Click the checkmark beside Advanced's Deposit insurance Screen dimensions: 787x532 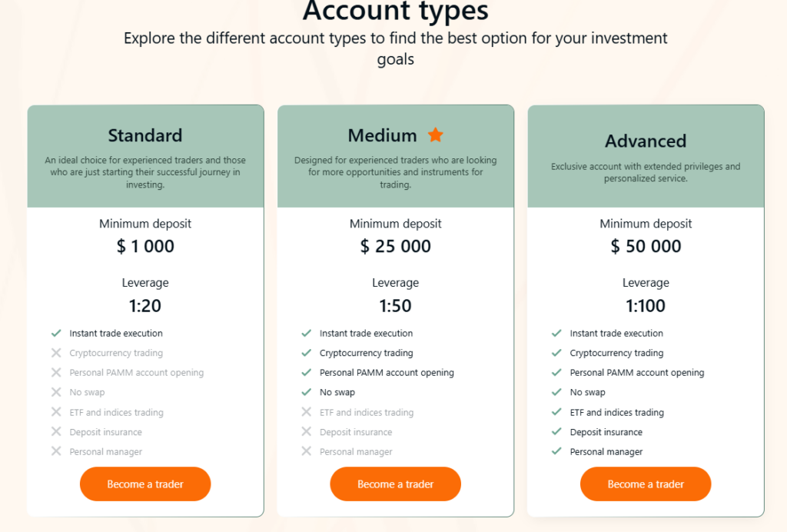coord(556,432)
